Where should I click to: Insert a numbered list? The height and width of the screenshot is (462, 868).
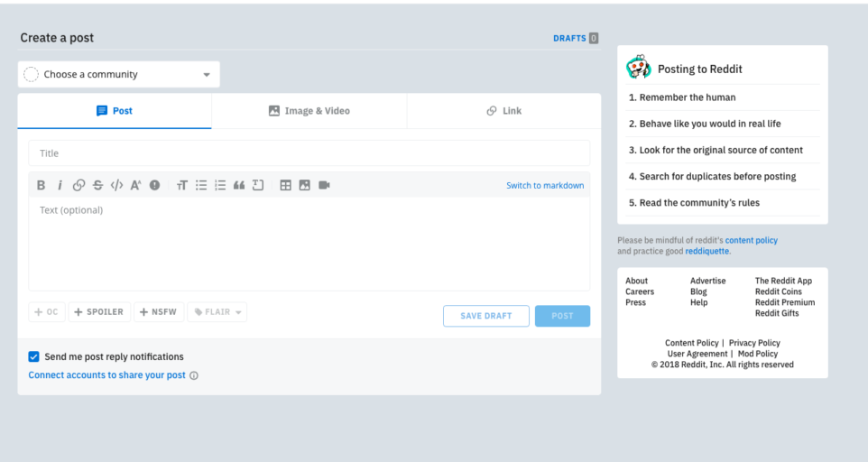pyautogui.click(x=220, y=185)
